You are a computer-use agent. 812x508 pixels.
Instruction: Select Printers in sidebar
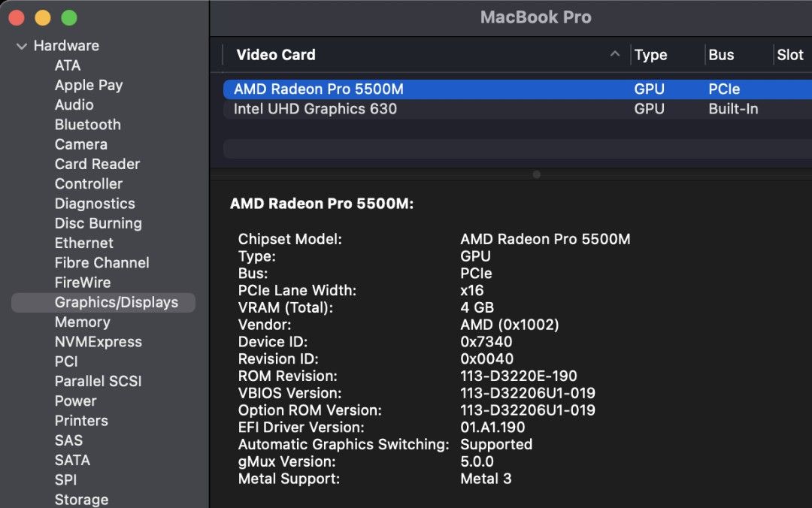pos(81,421)
